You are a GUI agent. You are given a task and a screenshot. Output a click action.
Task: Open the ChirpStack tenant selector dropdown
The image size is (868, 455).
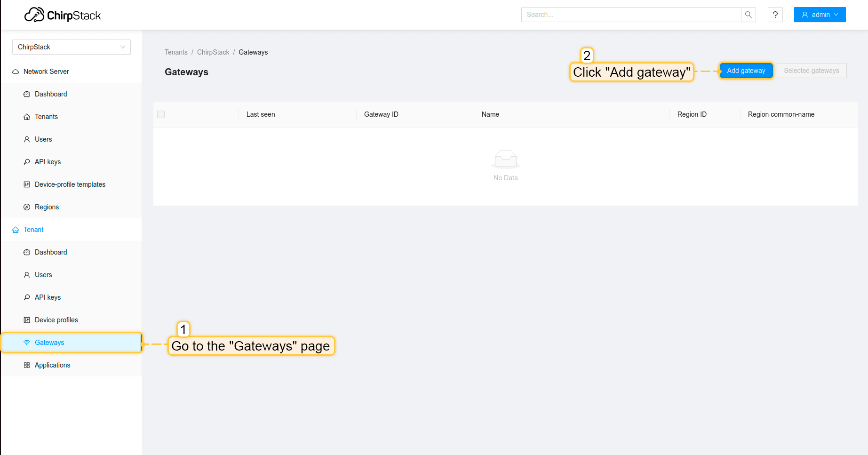71,47
